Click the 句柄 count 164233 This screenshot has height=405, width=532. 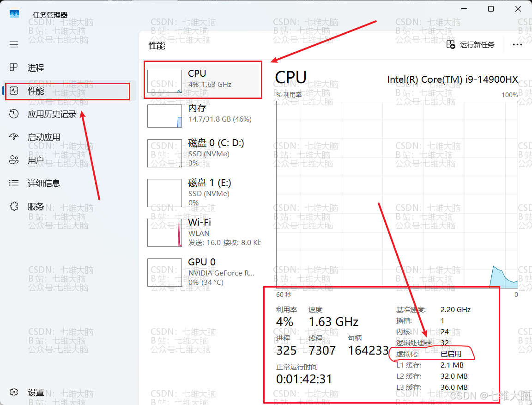[x=368, y=350]
